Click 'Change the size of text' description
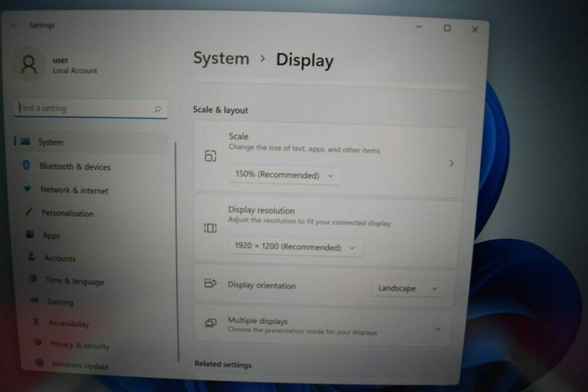 pos(305,149)
